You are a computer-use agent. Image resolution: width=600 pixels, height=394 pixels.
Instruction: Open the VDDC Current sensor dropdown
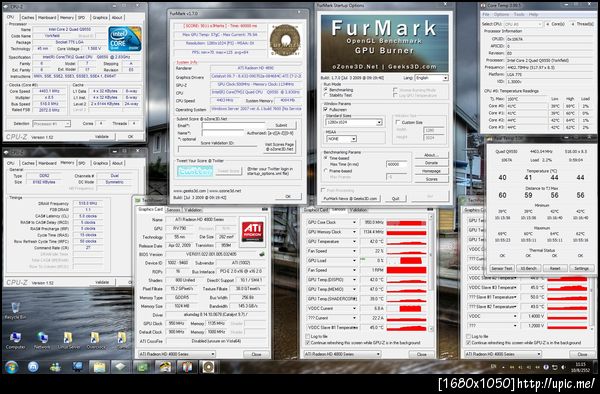click(354, 308)
